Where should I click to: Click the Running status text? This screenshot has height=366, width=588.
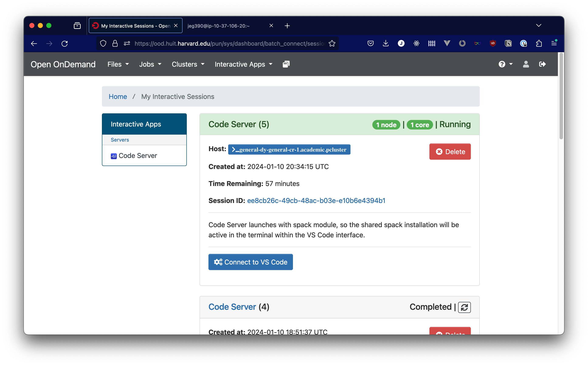point(455,124)
